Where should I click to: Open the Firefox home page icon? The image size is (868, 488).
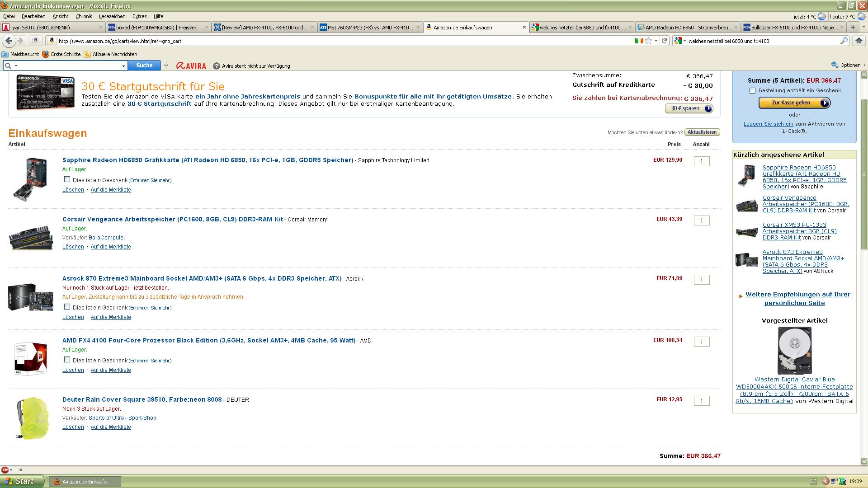click(859, 41)
